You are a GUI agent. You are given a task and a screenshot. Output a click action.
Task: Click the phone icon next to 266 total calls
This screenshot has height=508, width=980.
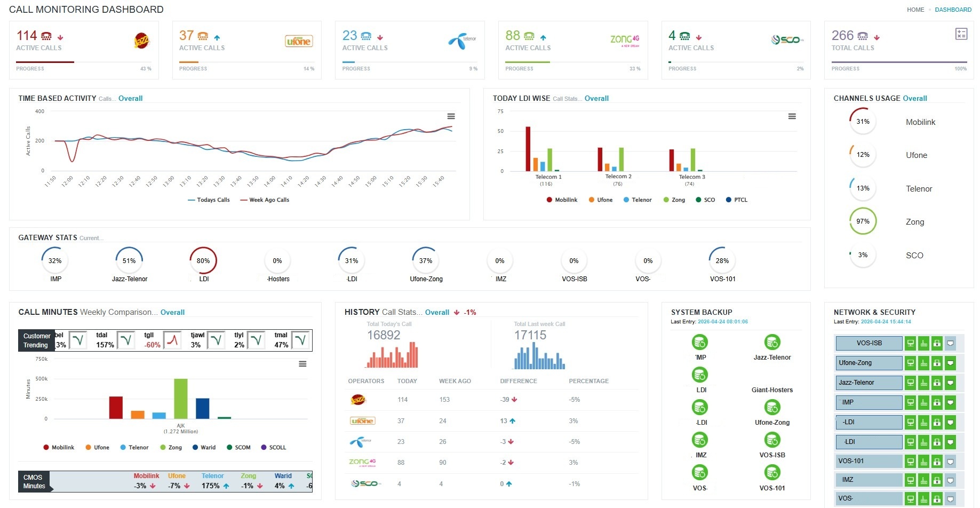(x=862, y=36)
